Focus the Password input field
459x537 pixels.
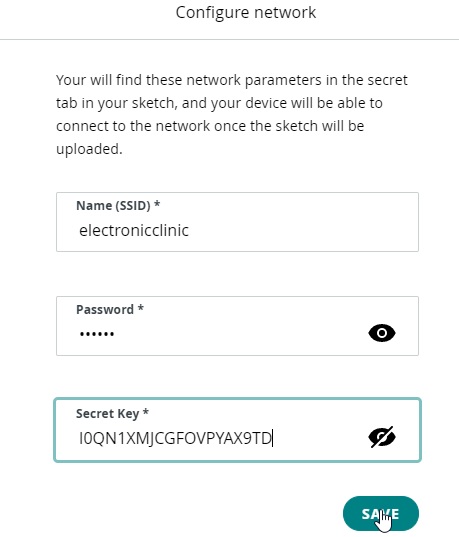pyautogui.click(x=237, y=326)
